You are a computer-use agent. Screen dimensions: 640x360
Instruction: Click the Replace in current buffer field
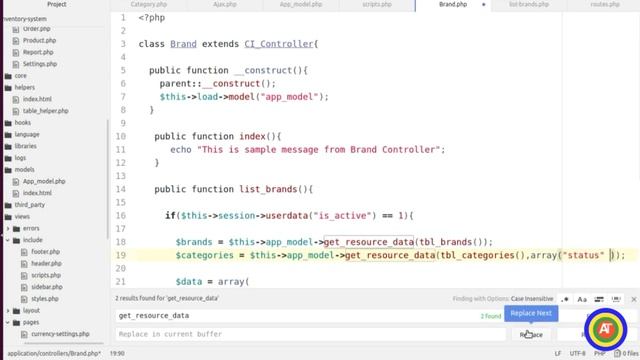311,334
